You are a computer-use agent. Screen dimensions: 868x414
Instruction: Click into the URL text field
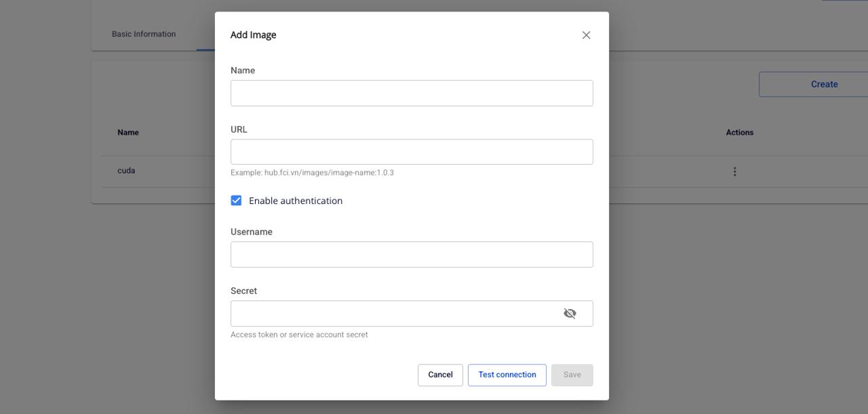(412, 152)
